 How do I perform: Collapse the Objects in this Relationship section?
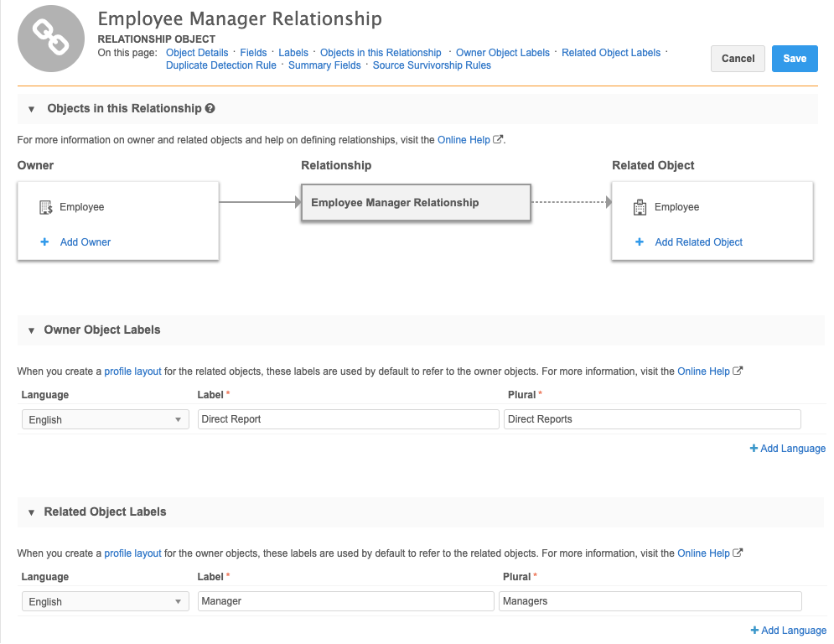tap(32, 109)
